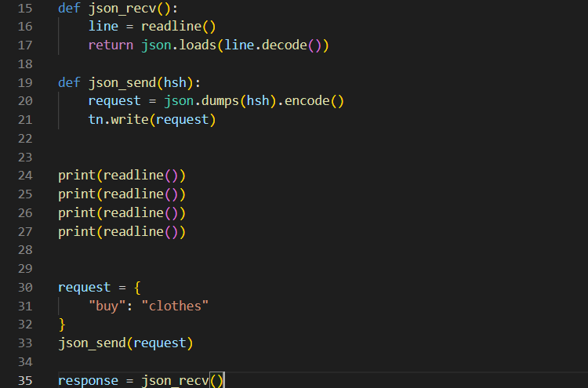The width and height of the screenshot is (588, 388).
Task: Click line number 35 in the gutter
Action: click(x=25, y=381)
